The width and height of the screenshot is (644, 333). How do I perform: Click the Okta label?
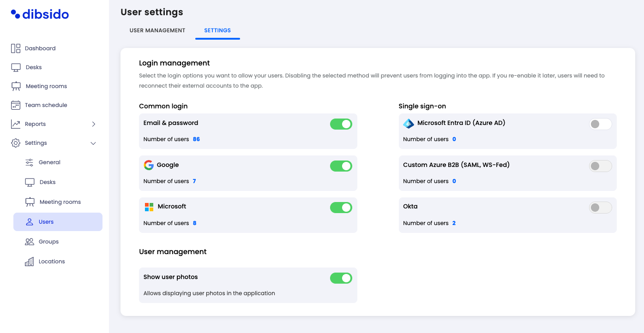point(410,207)
